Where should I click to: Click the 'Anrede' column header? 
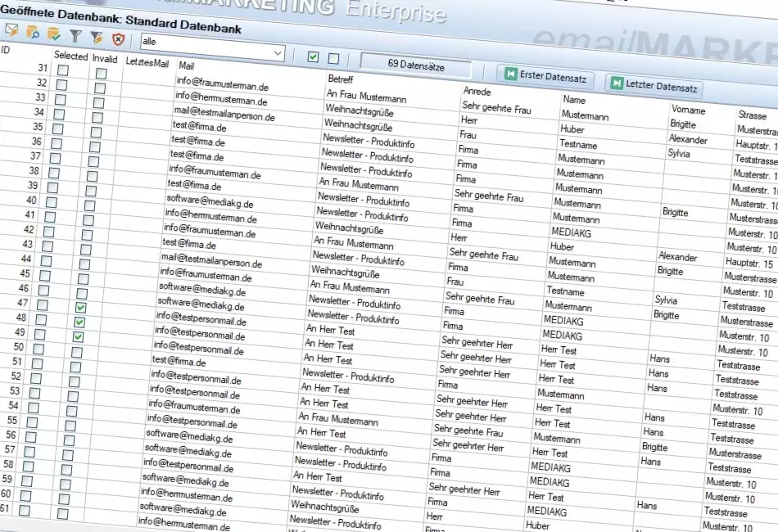477,91
